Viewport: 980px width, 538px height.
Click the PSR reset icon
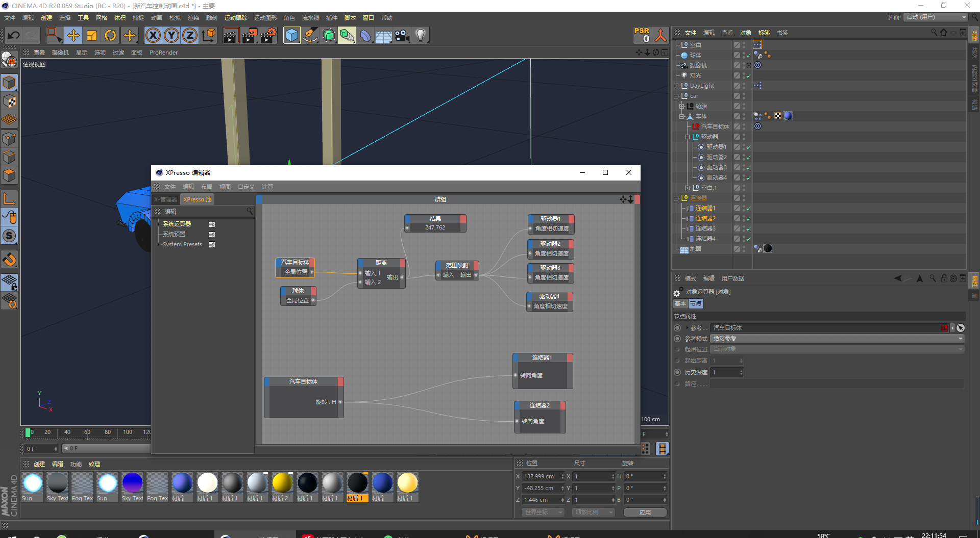[642, 35]
